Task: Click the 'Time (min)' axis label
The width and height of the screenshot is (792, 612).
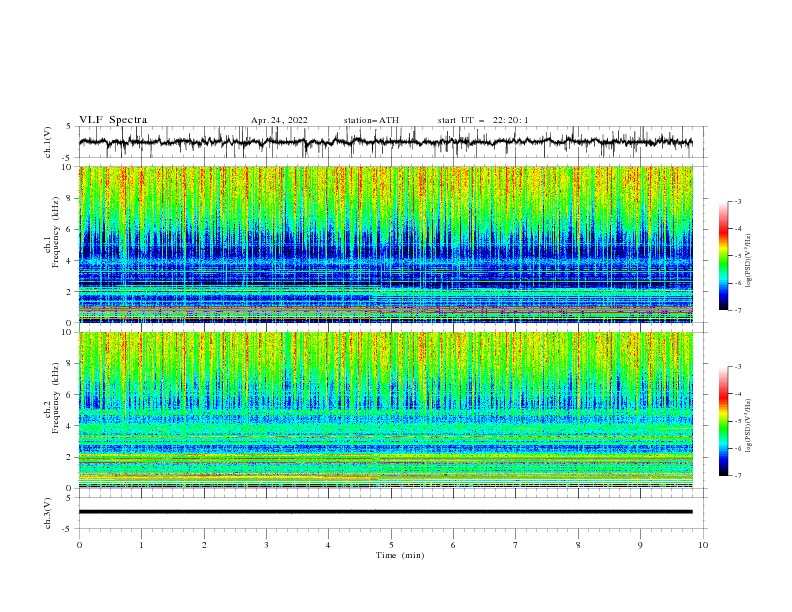Action: tap(400, 555)
